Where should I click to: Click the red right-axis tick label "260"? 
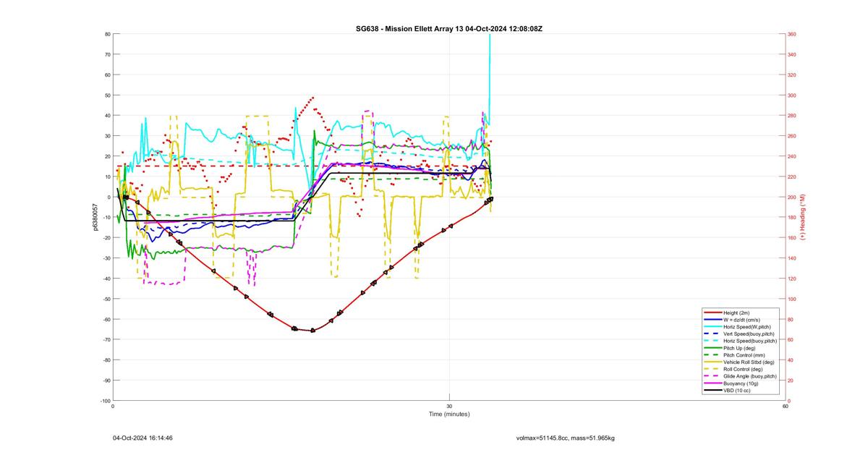[791, 136]
